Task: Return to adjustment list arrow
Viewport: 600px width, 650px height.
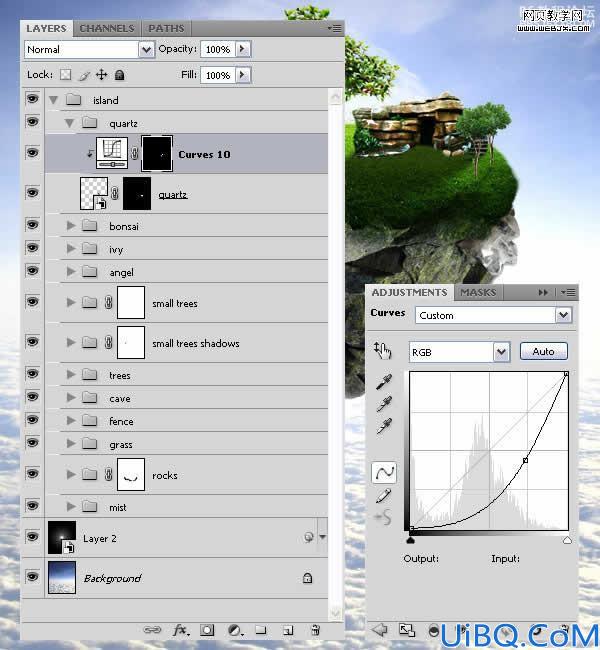Action: coord(379,630)
